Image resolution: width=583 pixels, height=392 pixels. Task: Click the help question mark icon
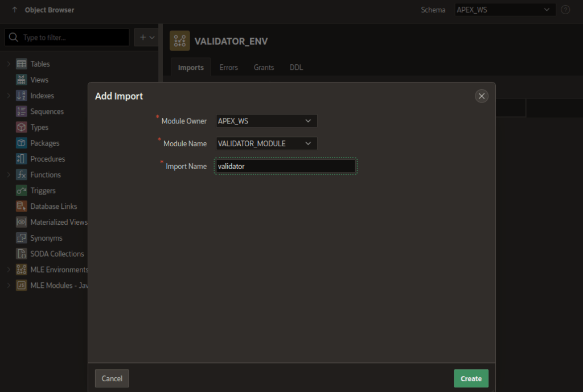565,10
